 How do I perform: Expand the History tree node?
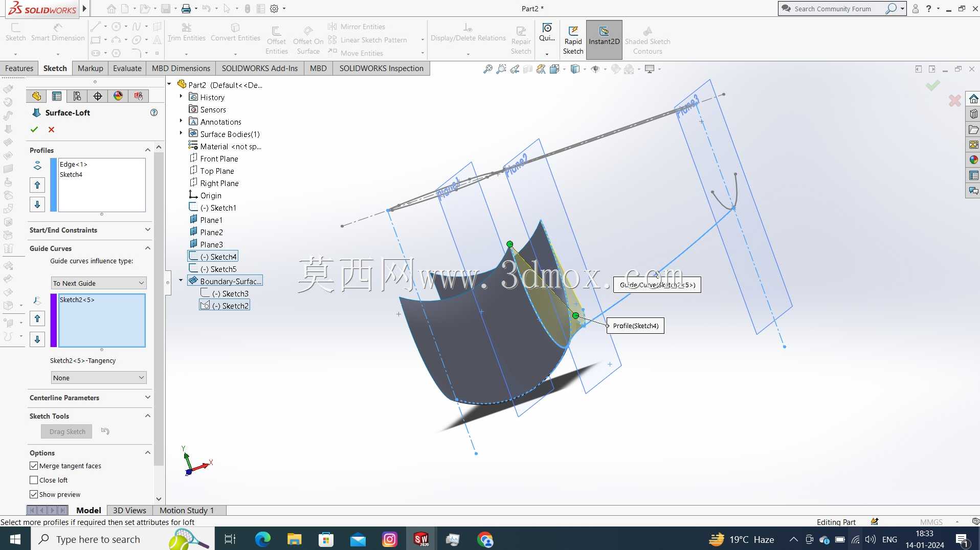[x=181, y=97]
